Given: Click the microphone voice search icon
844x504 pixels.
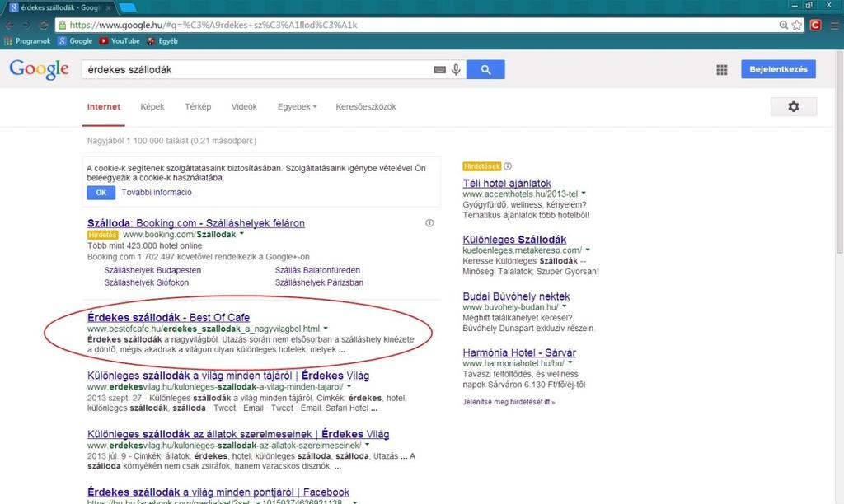Looking at the screenshot, I should coord(456,69).
